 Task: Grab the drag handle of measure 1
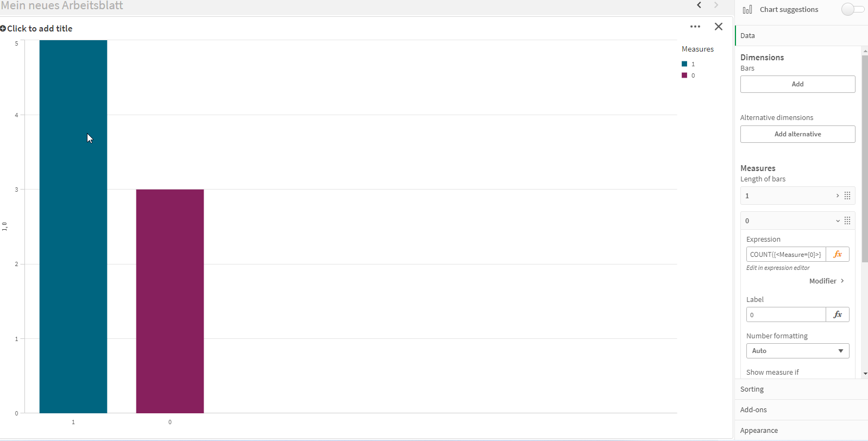(x=847, y=196)
